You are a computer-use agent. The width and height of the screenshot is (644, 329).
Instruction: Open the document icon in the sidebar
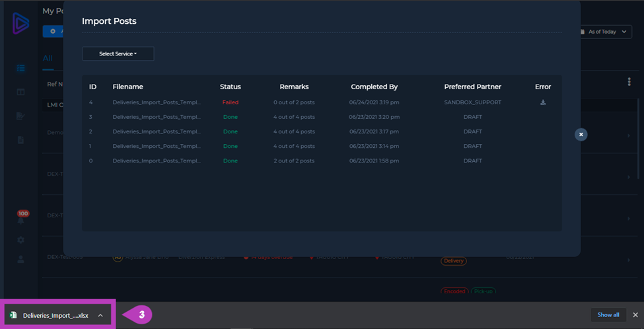[20, 140]
